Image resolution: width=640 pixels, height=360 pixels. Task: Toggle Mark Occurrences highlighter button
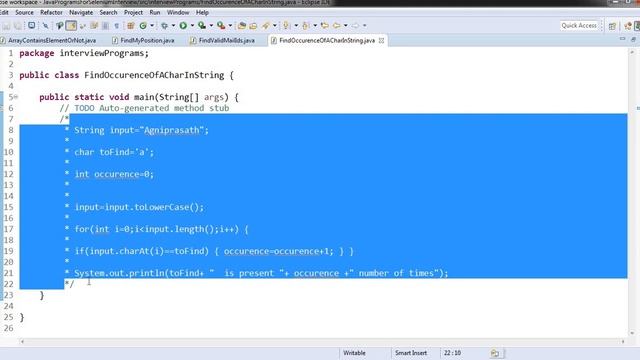click(x=71, y=26)
